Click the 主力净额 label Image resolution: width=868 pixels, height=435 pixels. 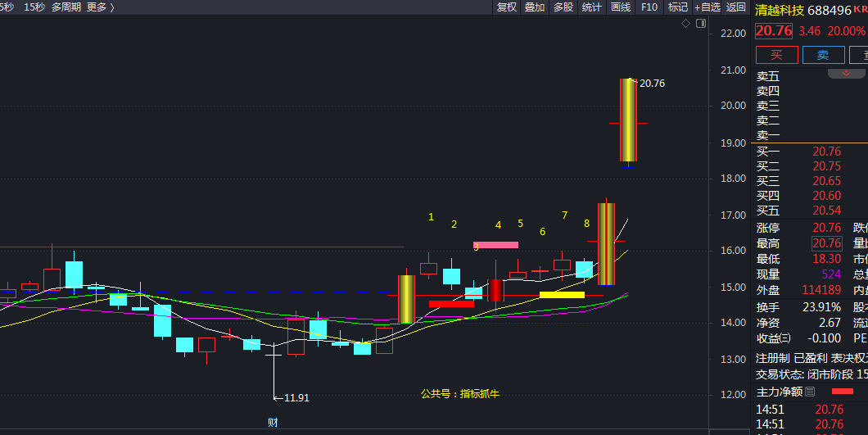[780, 392]
